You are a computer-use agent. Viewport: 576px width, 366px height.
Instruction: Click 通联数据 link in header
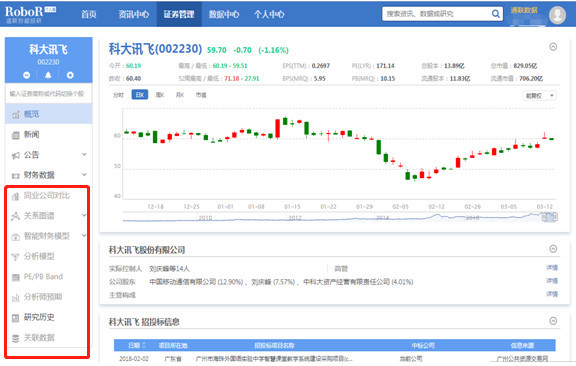(x=524, y=10)
